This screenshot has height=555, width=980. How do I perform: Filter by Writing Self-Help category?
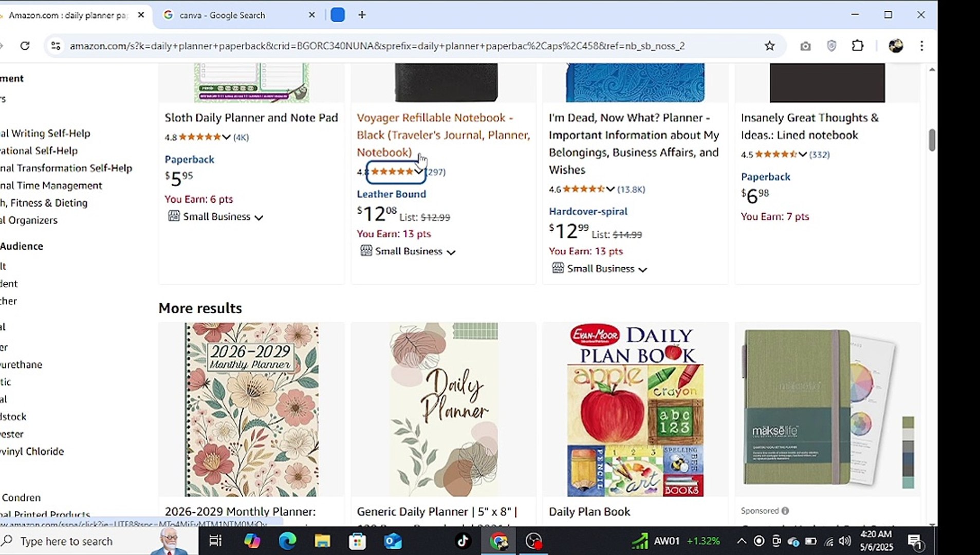pos(45,134)
